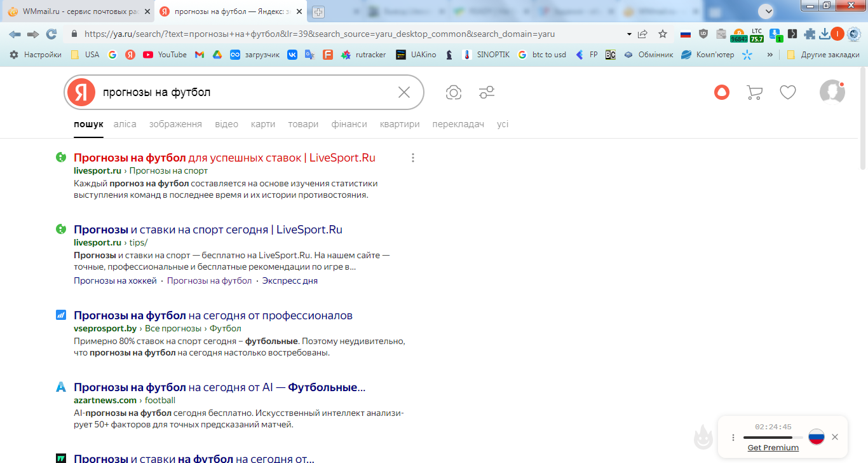Open 'Прогнозы на футбол для успешных ставок' result
868x463 pixels.
225,158
